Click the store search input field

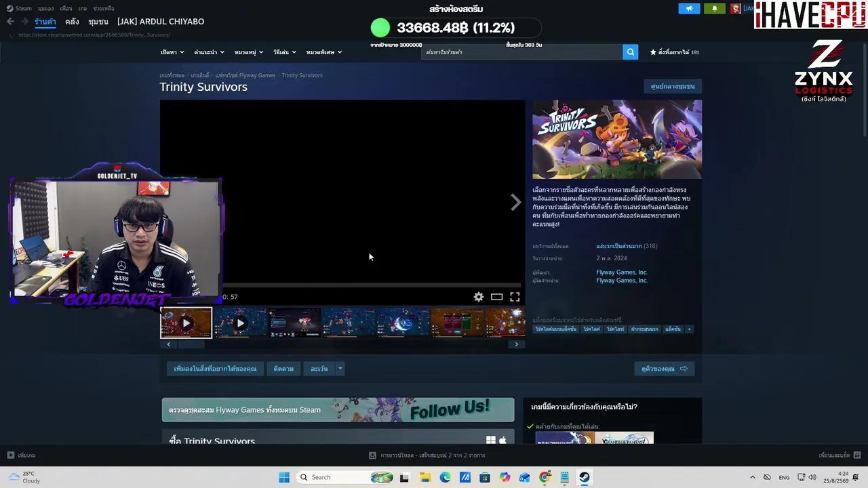[521, 52]
